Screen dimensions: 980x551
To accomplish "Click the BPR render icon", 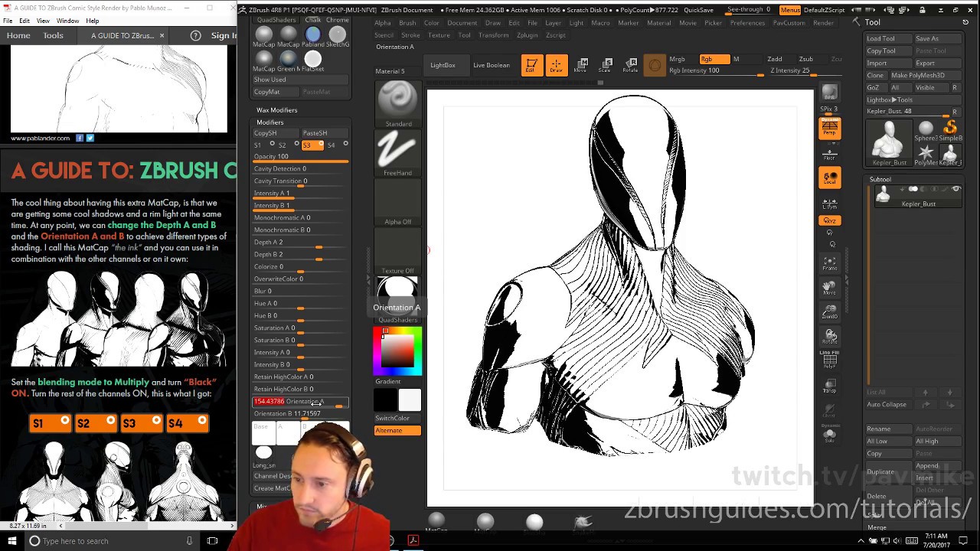I will [829, 93].
